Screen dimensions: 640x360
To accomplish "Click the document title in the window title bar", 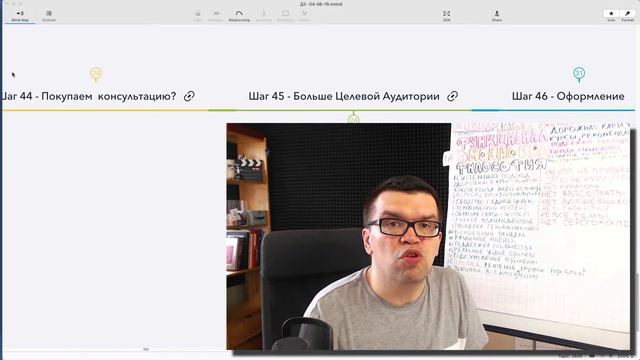I will (321, 4).
